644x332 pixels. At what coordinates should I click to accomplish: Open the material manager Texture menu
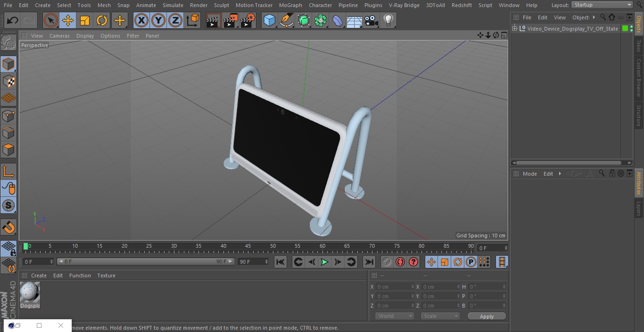click(x=107, y=275)
